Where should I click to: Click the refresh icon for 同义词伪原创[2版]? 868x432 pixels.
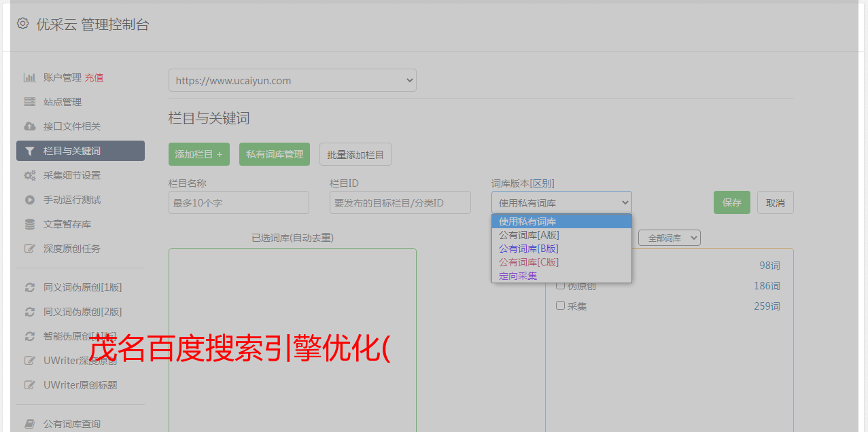click(29, 312)
